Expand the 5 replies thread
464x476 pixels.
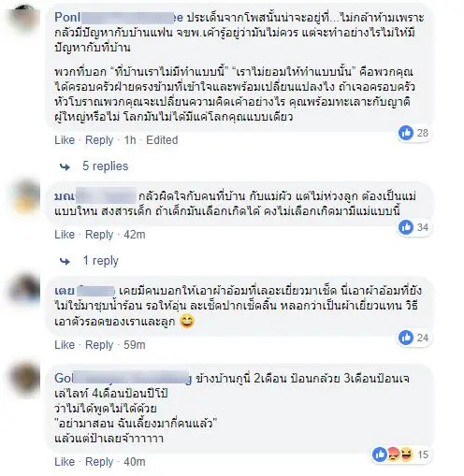(106, 166)
